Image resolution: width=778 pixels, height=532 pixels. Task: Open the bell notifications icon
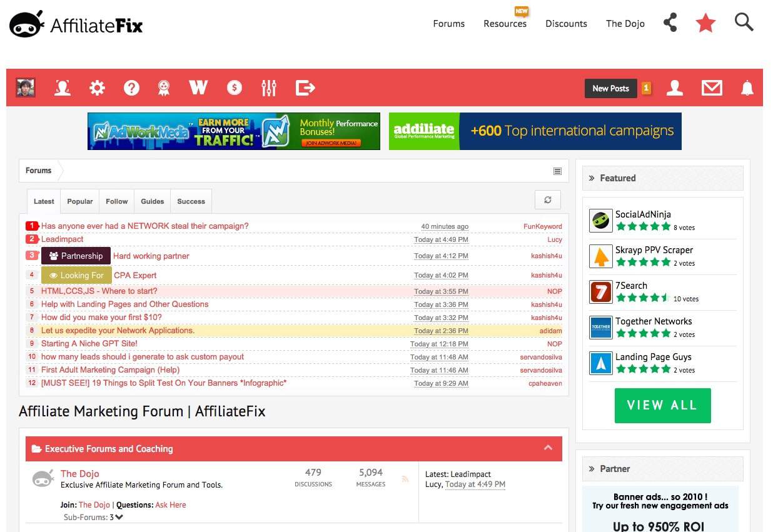[x=748, y=88]
